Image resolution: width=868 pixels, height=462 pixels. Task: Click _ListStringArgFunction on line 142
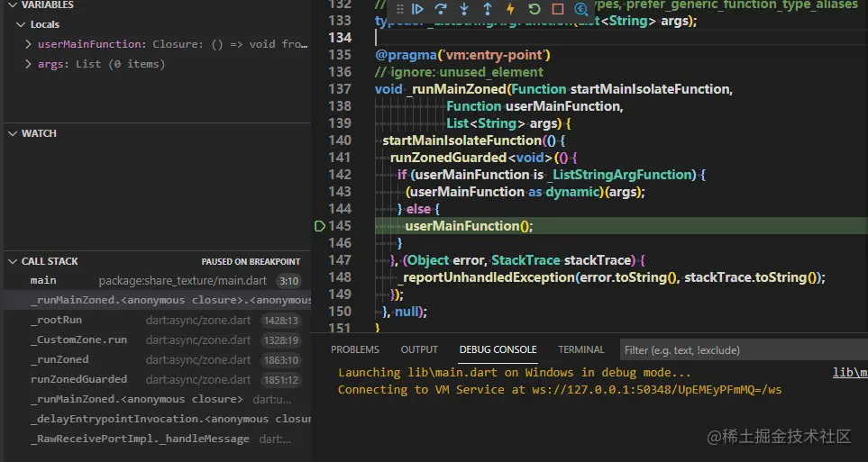[621, 175]
